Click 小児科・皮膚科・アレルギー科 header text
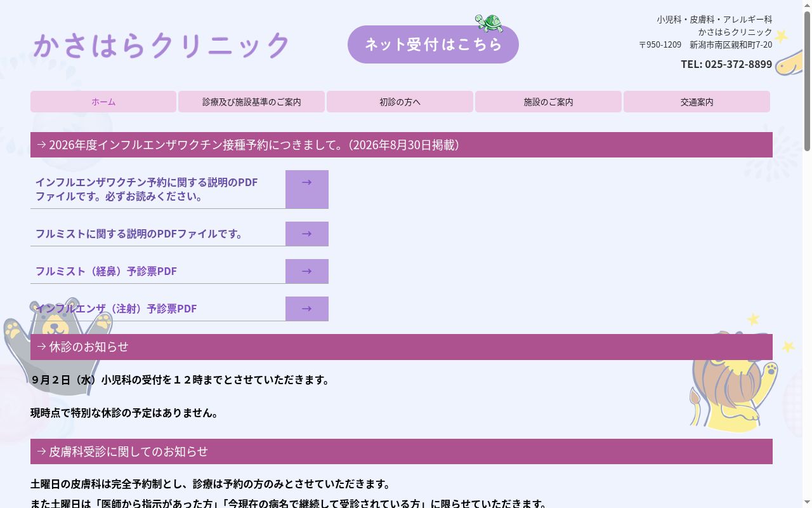The width and height of the screenshot is (812, 508). coord(714,20)
